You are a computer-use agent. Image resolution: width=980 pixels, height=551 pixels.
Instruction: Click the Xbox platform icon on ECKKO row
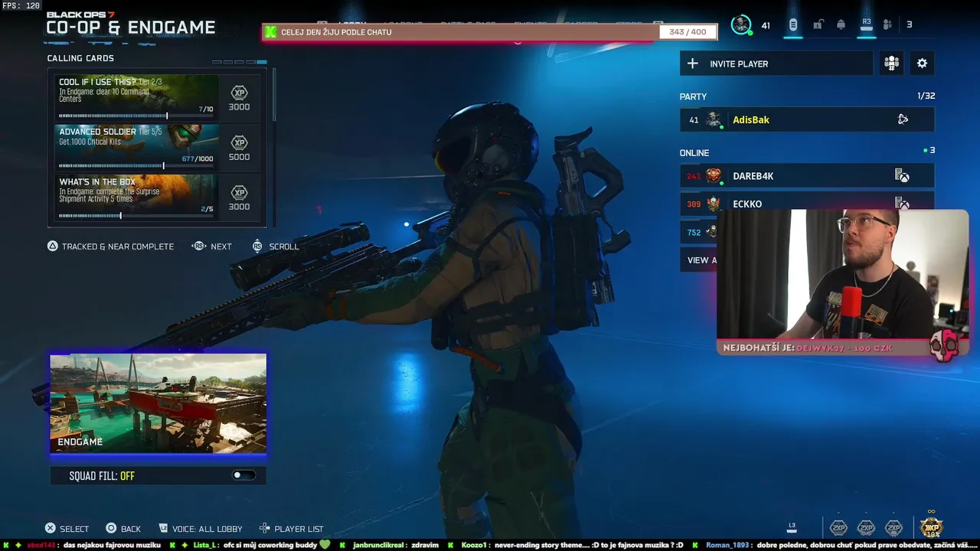tap(902, 204)
